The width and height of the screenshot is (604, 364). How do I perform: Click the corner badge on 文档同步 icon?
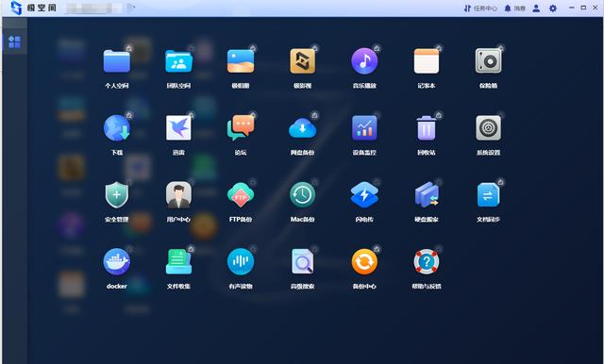pyautogui.click(x=500, y=182)
